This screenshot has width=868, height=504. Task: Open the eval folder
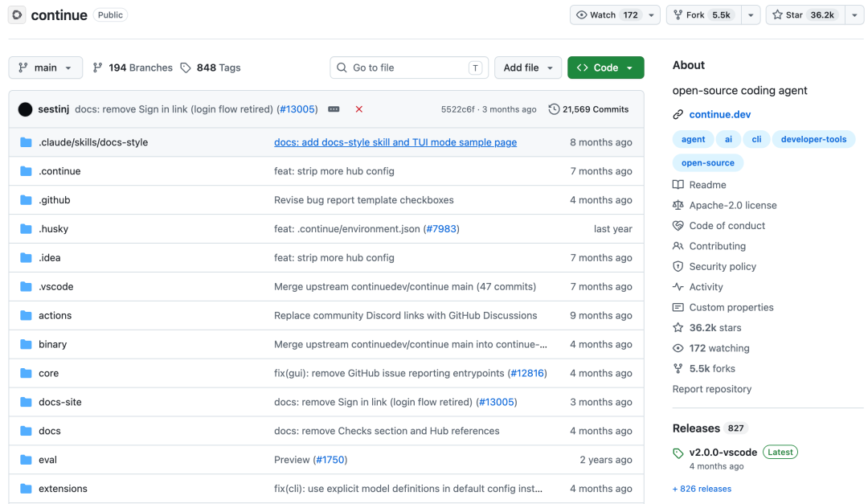pyautogui.click(x=47, y=459)
